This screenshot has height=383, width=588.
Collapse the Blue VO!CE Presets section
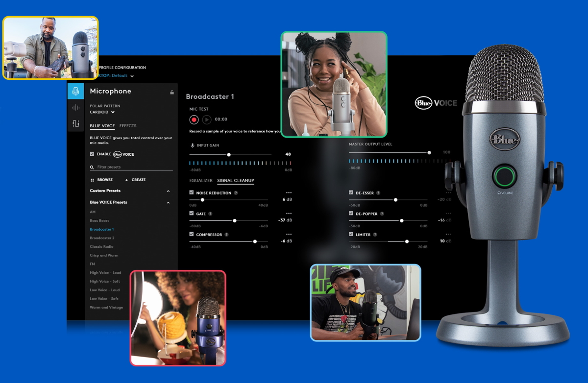(169, 202)
